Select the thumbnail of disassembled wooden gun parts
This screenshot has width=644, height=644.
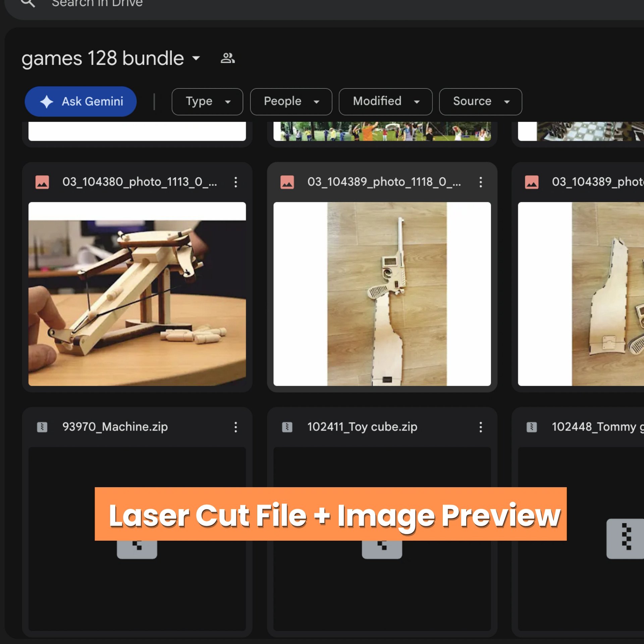coord(581,294)
